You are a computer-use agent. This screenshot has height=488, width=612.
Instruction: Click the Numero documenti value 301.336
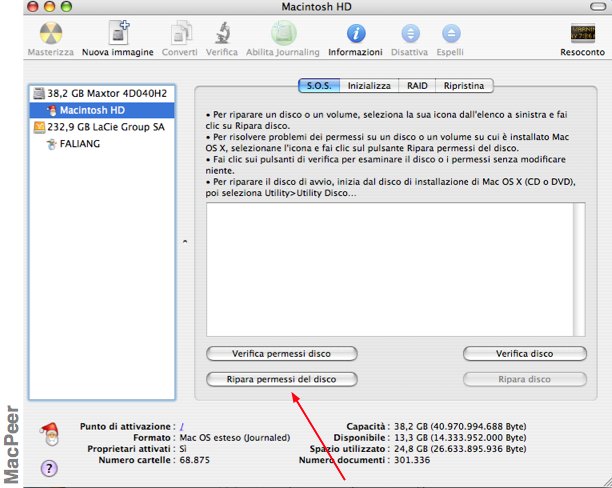pos(412,460)
